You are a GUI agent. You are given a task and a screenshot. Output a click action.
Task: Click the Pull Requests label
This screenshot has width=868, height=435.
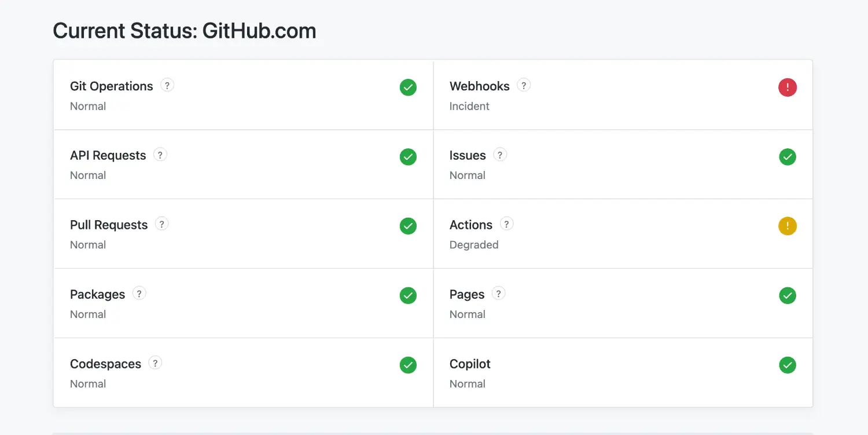109,225
